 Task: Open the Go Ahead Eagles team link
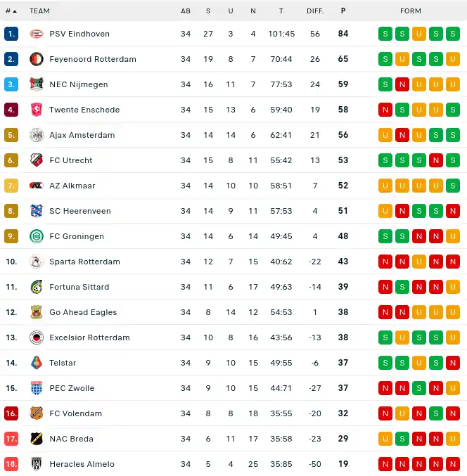(83, 312)
